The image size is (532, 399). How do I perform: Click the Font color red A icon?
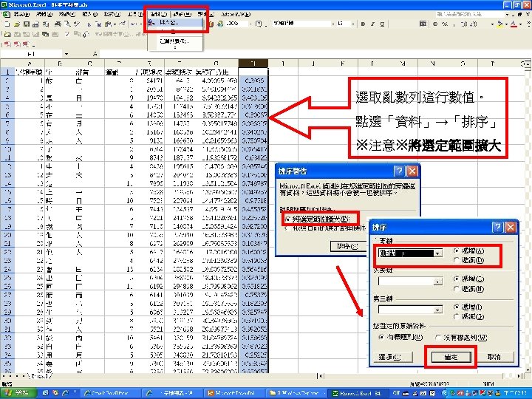[x=514, y=24]
